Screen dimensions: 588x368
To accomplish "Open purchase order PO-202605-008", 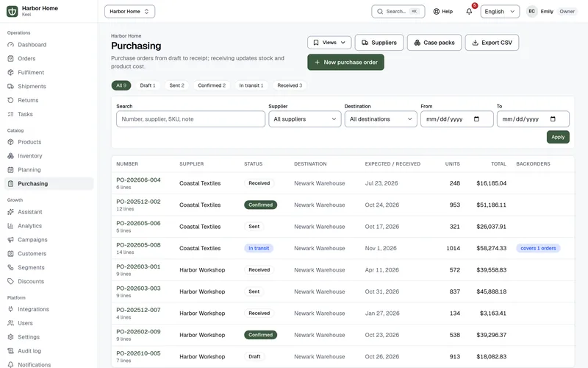I will 138,245.
